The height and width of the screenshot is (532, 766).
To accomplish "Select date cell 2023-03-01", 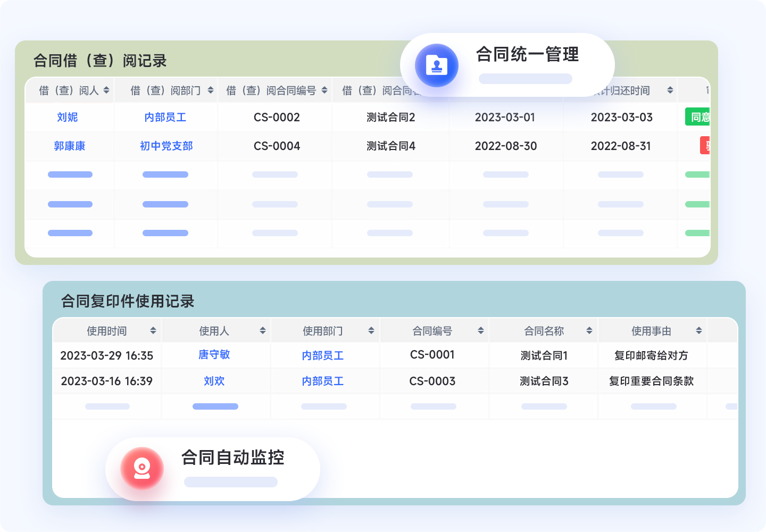I will pos(505,117).
